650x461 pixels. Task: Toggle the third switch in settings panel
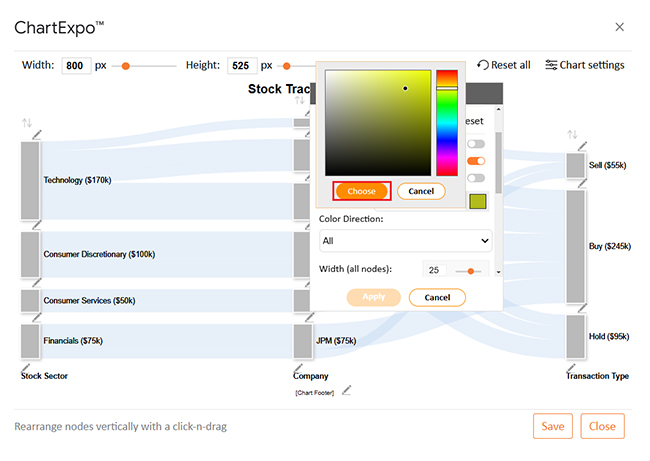476,178
